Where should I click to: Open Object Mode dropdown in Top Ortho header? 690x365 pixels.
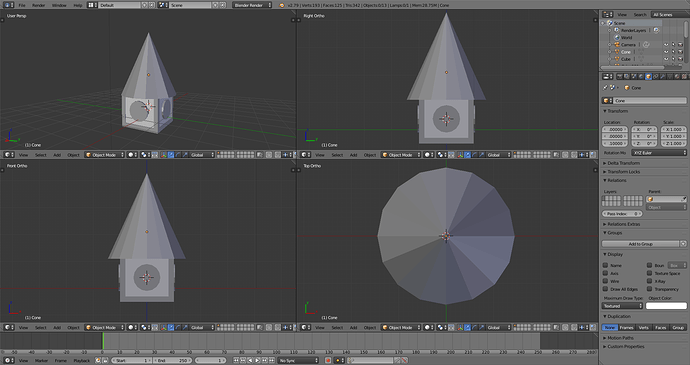[x=401, y=327]
